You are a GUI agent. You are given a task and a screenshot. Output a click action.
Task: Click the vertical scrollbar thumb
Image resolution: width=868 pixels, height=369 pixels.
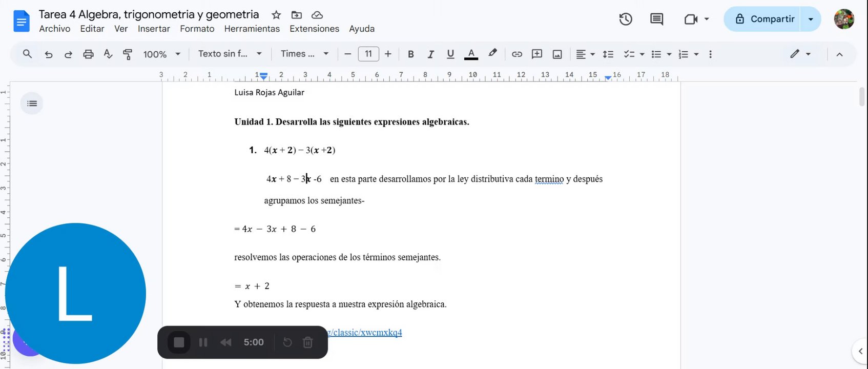click(862, 96)
